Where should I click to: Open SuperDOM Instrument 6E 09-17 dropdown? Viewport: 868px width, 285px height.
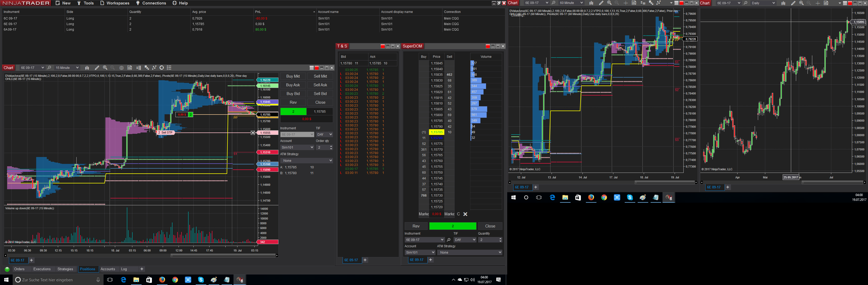(x=424, y=240)
